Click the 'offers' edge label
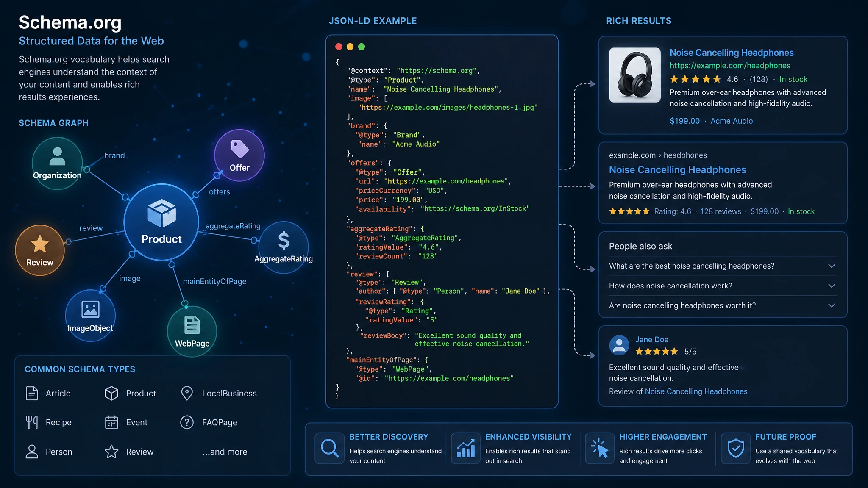This screenshot has width=868, height=488. [220, 192]
